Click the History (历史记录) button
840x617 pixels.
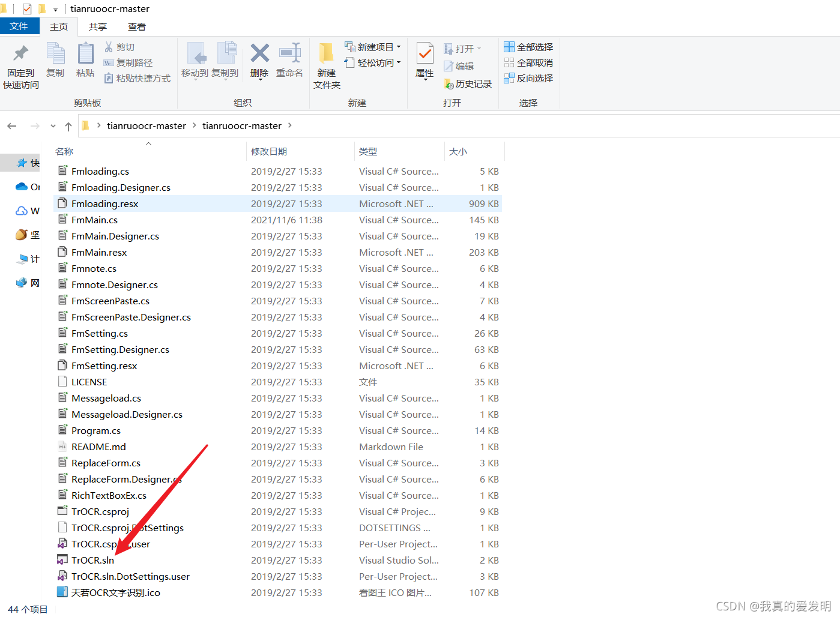(468, 83)
